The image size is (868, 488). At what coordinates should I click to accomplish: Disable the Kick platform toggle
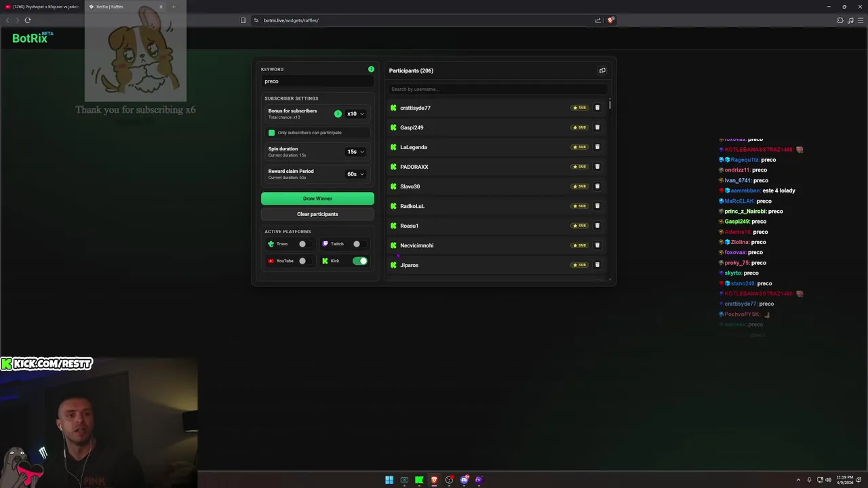point(360,261)
